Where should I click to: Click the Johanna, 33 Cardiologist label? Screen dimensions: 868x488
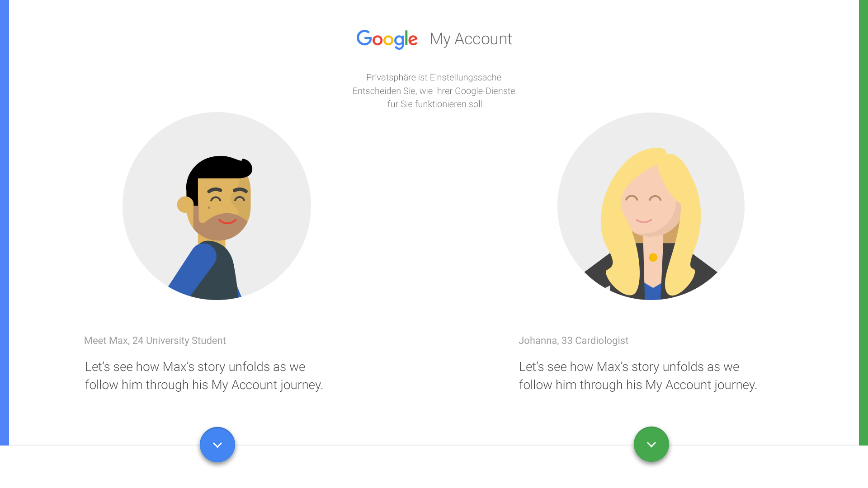(x=573, y=341)
